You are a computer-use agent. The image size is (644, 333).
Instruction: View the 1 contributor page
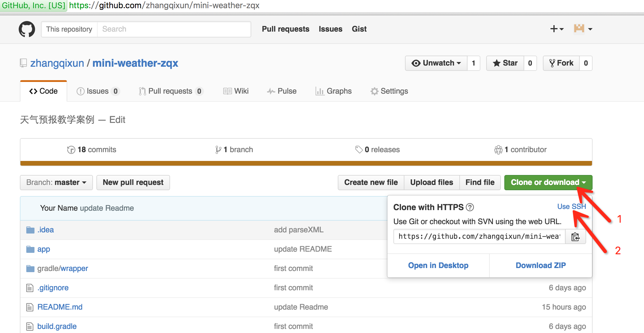[x=520, y=150]
